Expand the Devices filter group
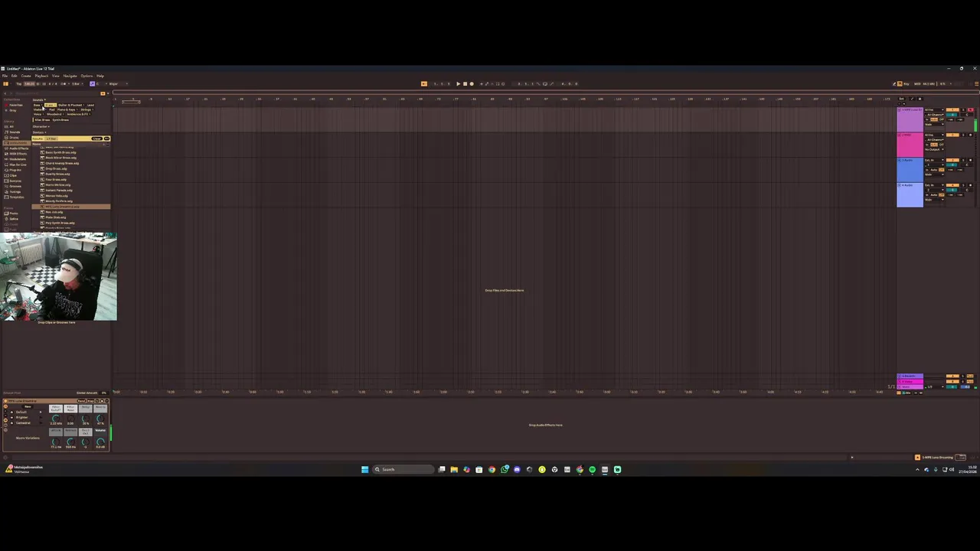This screenshot has height=551, width=980. point(40,132)
